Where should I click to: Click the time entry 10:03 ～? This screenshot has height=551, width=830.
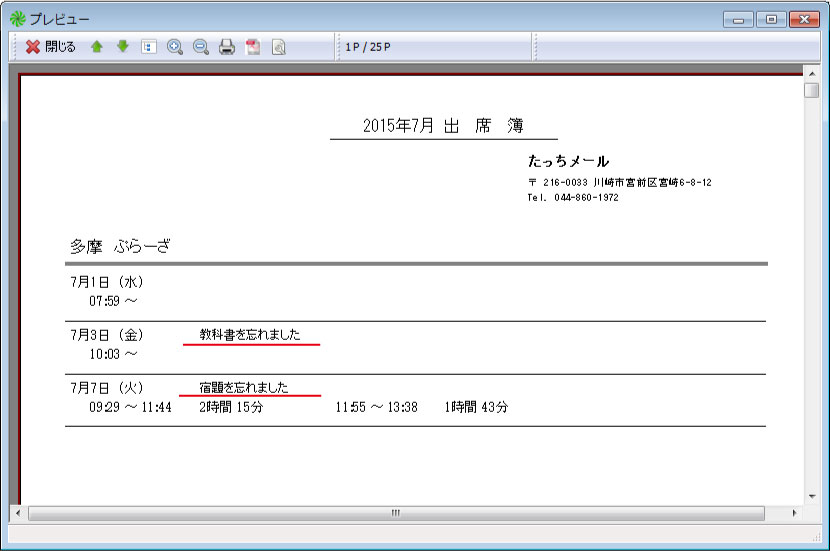113,354
